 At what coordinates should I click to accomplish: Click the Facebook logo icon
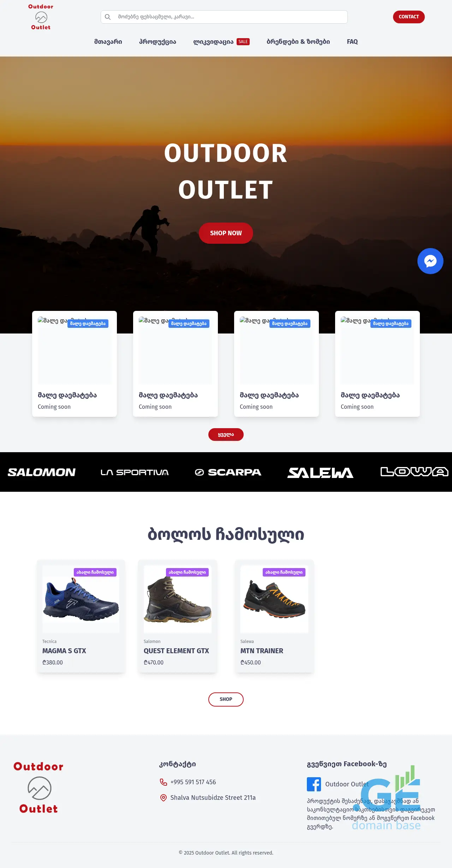[x=314, y=784]
